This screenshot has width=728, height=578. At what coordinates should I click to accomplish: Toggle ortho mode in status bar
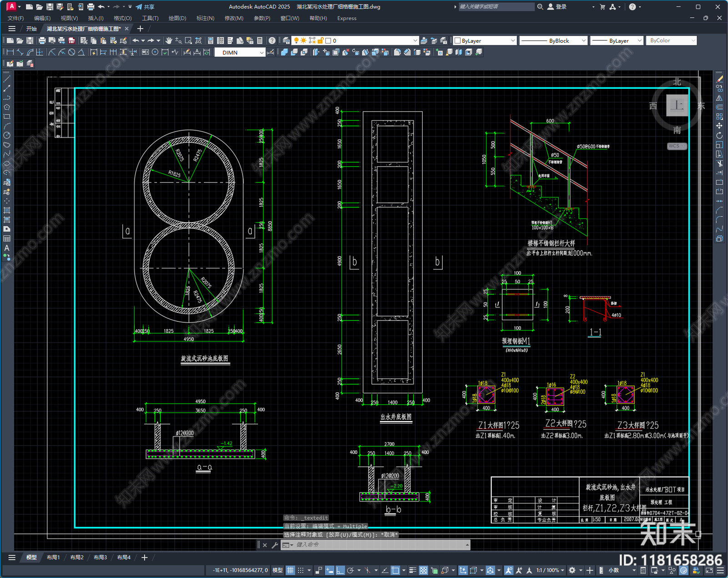click(340, 570)
